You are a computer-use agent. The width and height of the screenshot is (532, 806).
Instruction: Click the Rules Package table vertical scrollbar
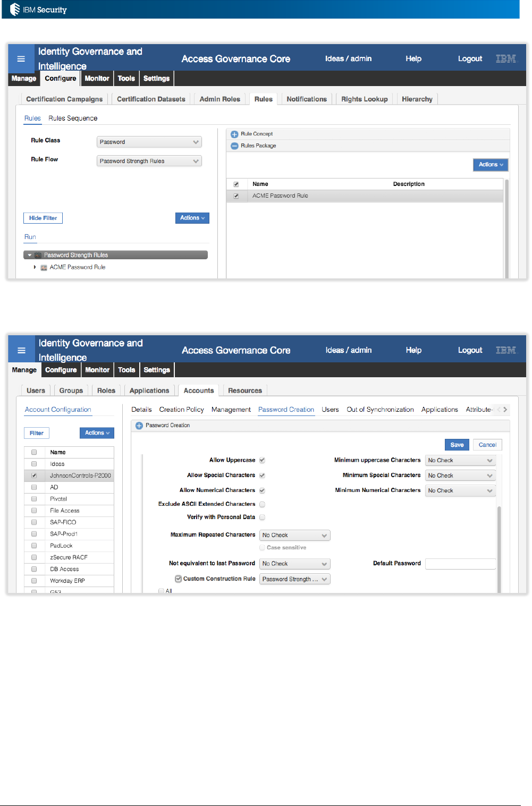point(507,228)
